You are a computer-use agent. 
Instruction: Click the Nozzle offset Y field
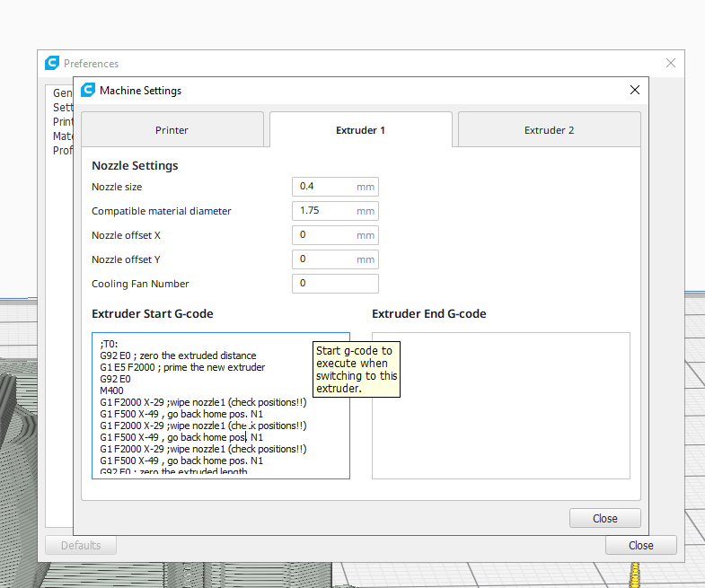coord(335,259)
